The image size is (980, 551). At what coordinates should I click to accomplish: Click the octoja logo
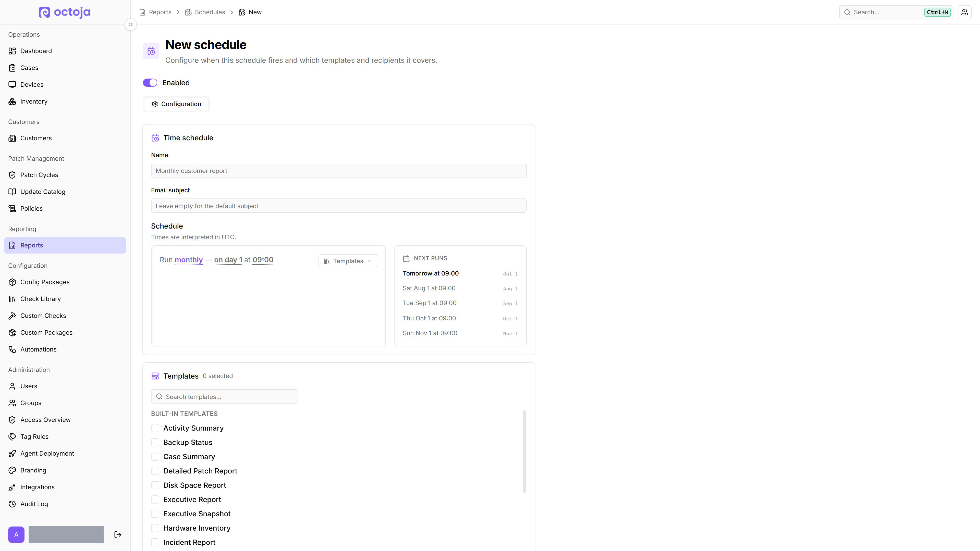coord(65,12)
